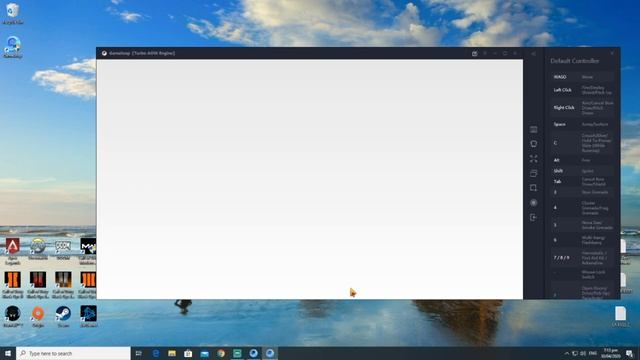
Task: Open the Origin desktop shortcut
Action: 38,316
